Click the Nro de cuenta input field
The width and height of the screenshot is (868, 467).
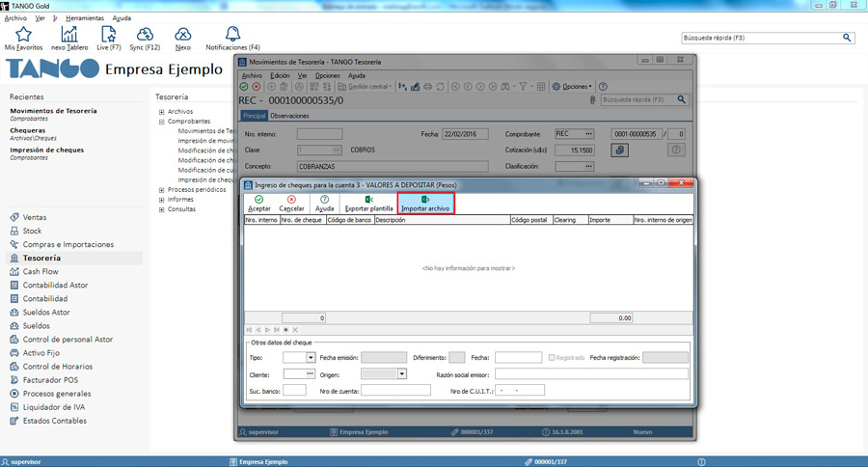point(395,391)
